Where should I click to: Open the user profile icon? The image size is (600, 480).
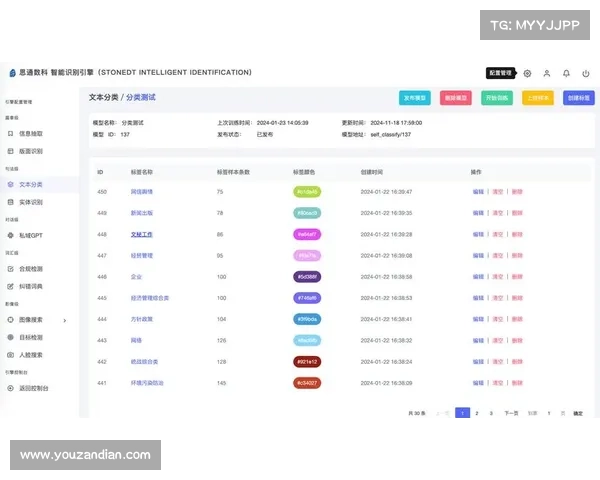[547, 73]
